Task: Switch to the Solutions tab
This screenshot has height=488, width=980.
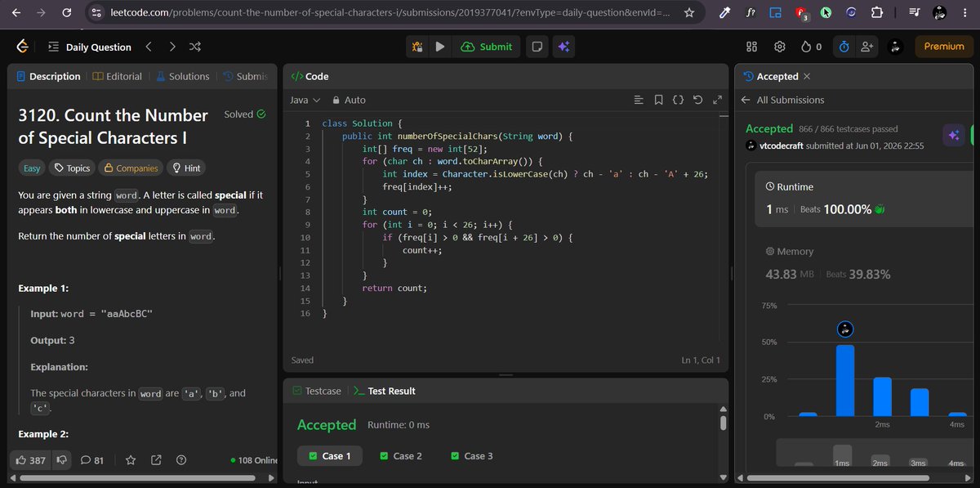Action: click(x=183, y=76)
